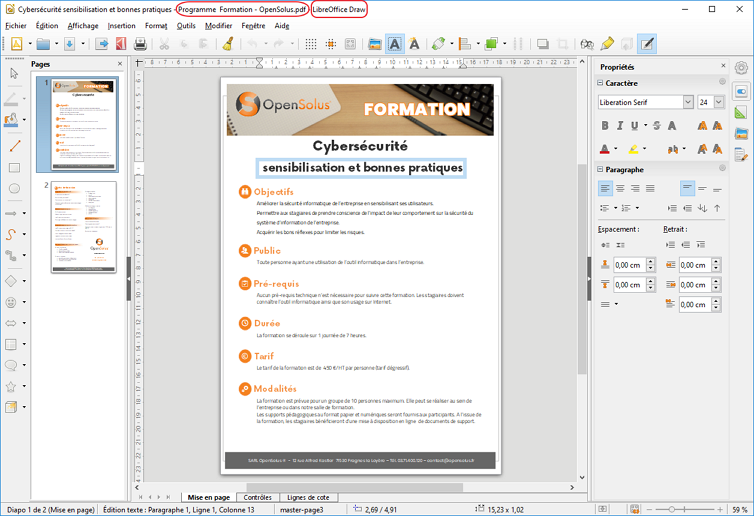Click the Helplines while moving icon

[x=331, y=44]
